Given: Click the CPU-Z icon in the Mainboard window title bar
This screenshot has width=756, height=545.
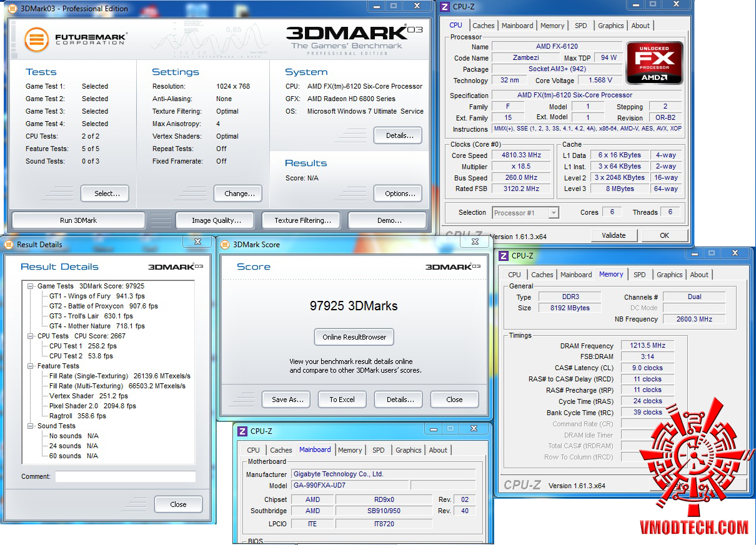Looking at the screenshot, I should click(x=243, y=431).
